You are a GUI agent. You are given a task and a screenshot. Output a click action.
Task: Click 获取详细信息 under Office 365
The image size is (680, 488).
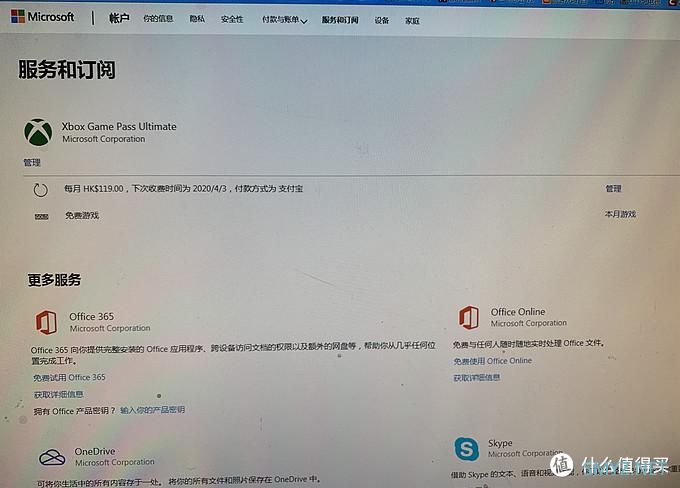click(x=59, y=394)
